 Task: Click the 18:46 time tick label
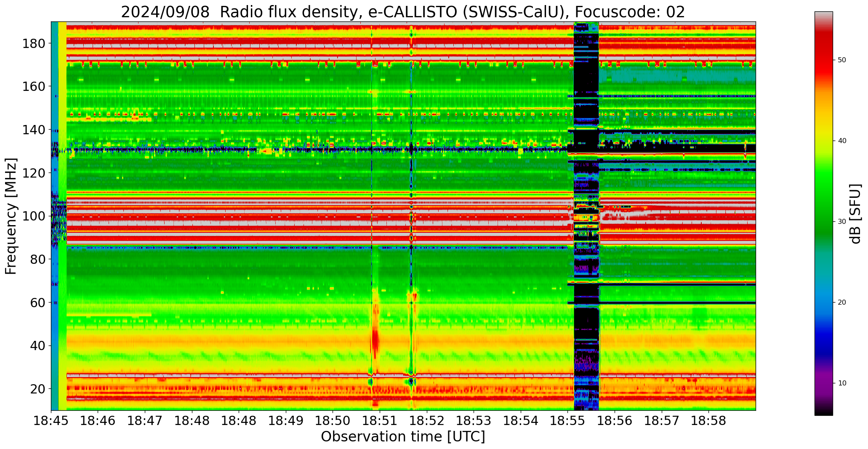tap(98, 420)
